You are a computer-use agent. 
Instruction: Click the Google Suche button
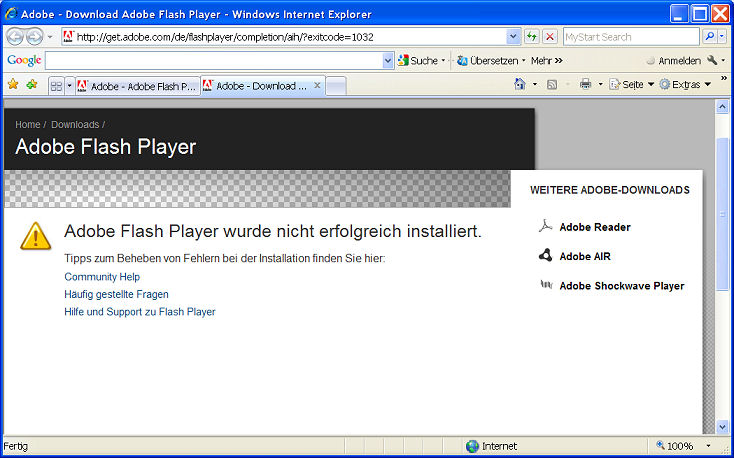point(418,60)
